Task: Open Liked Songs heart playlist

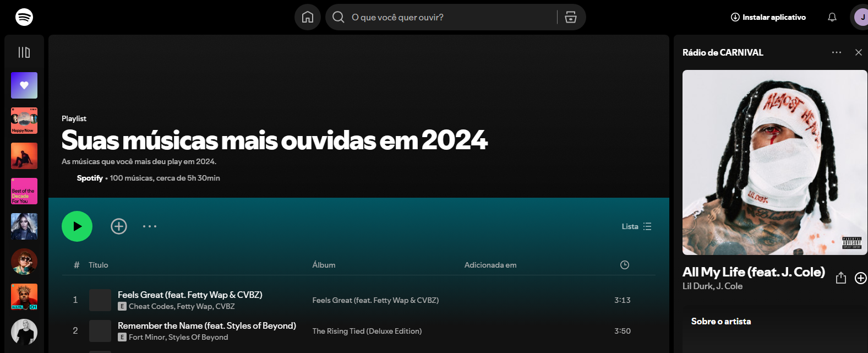Action: point(24,85)
